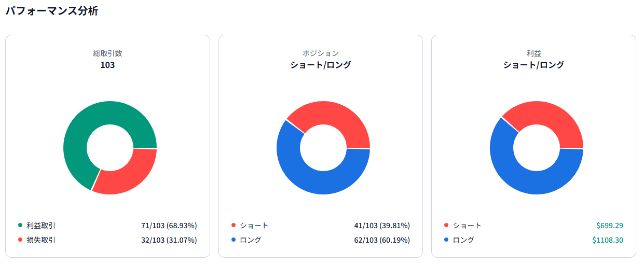Viewport: 644px width, 266px height.
Task: Click the red 損失取引 legend dot
Action: pyautogui.click(x=20, y=240)
